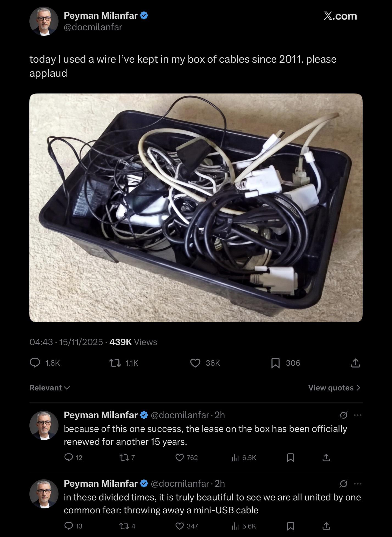This screenshot has height=537, width=392.
Task: Like the main post with 36K hearts
Action: click(x=195, y=363)
